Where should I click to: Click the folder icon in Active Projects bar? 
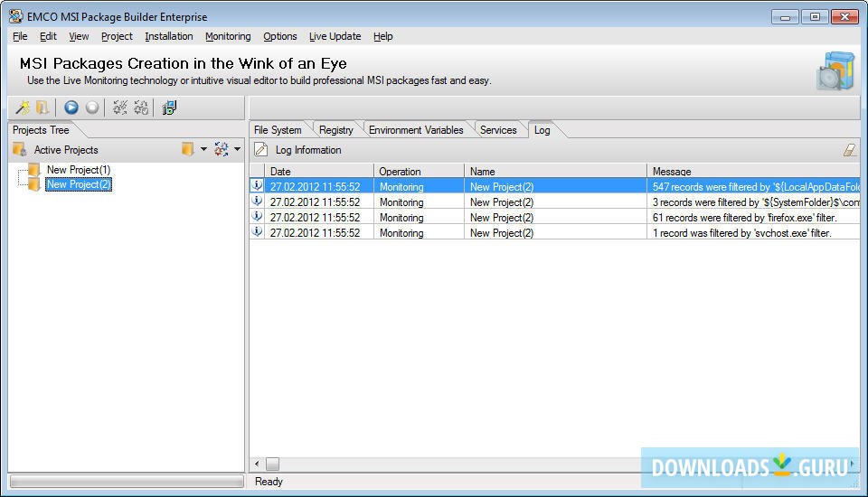click(188, 149)
